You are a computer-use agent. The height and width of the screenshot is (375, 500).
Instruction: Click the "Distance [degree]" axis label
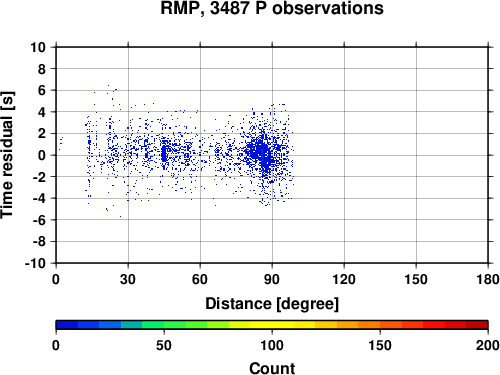[x=272, y=304]
